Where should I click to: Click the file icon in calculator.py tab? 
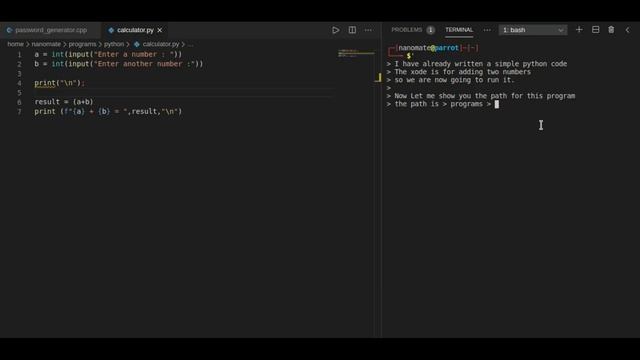(x=111, y=30)
